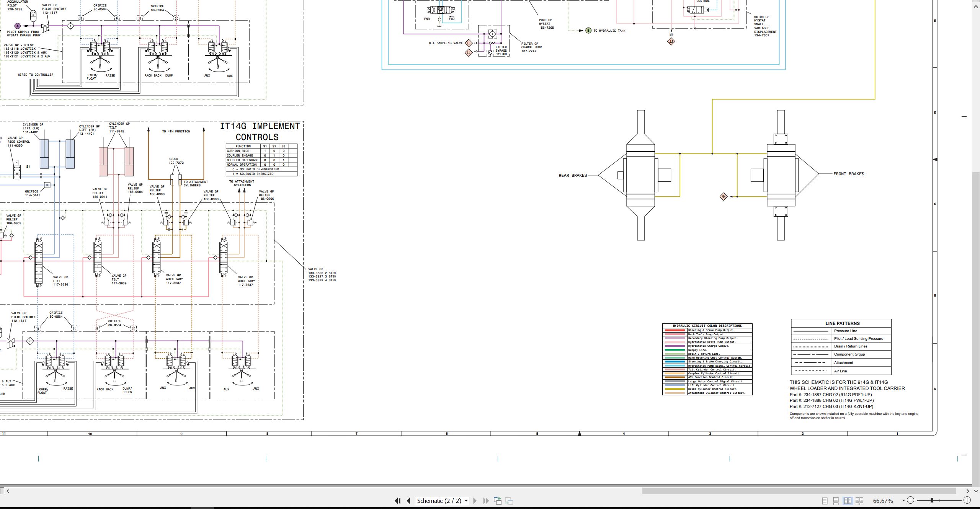Jump to the last page
This screenshot has height=509, width=980.
(486, 501)
